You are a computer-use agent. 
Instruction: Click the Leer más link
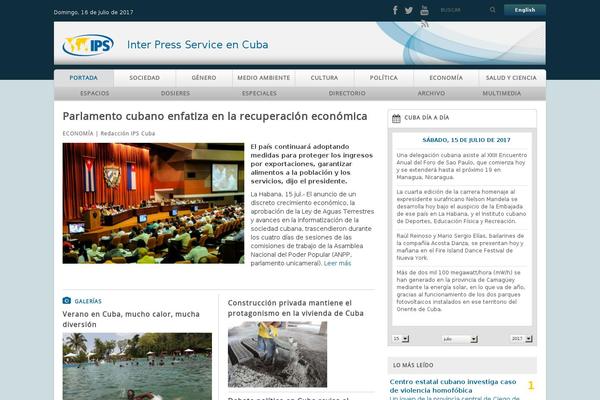(x=337, y=263)
